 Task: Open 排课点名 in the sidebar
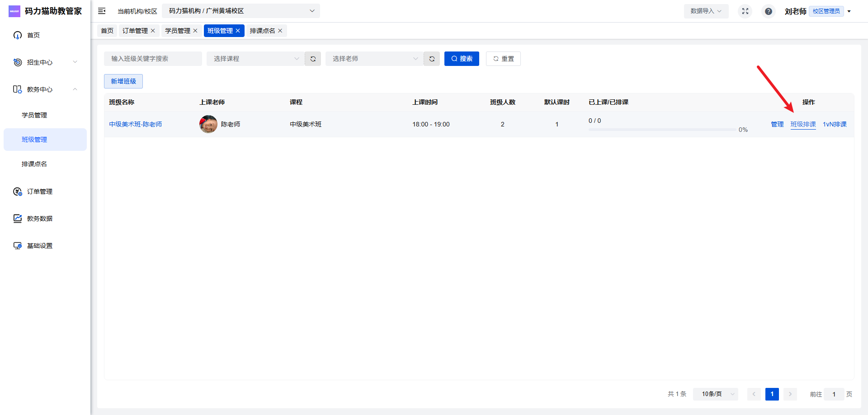pos(34,164)
